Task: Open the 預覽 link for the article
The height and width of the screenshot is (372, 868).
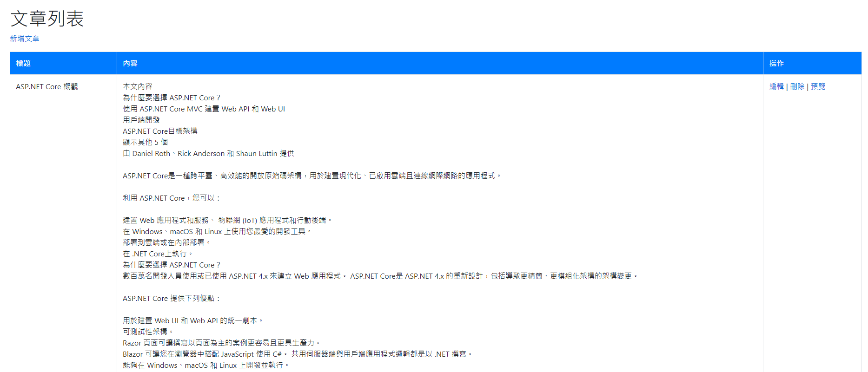Action: click(x=818, y=86)
